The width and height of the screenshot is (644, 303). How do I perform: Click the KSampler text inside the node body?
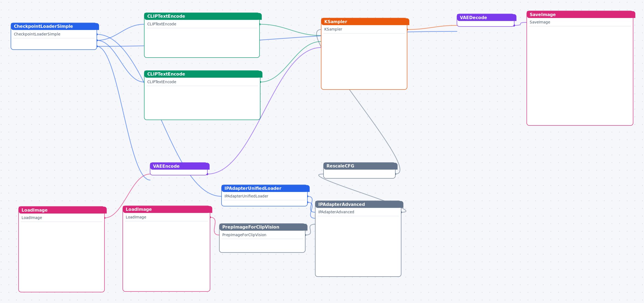[x=333, y=29]
